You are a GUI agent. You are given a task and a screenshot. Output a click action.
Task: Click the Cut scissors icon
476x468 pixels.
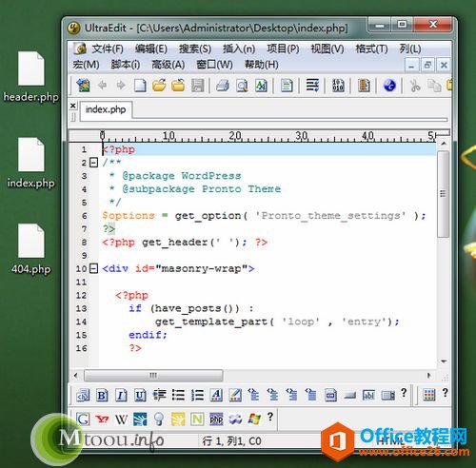(414, 86)
